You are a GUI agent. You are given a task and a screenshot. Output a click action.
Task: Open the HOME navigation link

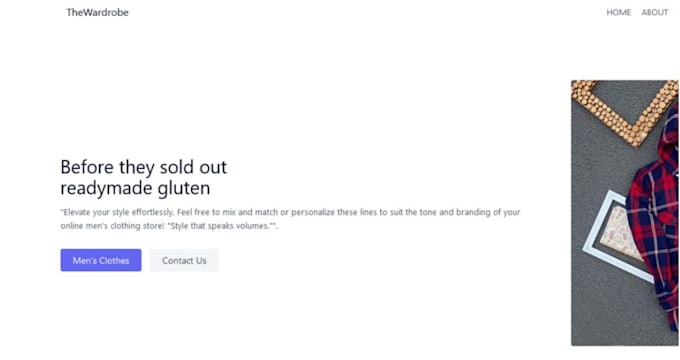[x=618, y=13]
